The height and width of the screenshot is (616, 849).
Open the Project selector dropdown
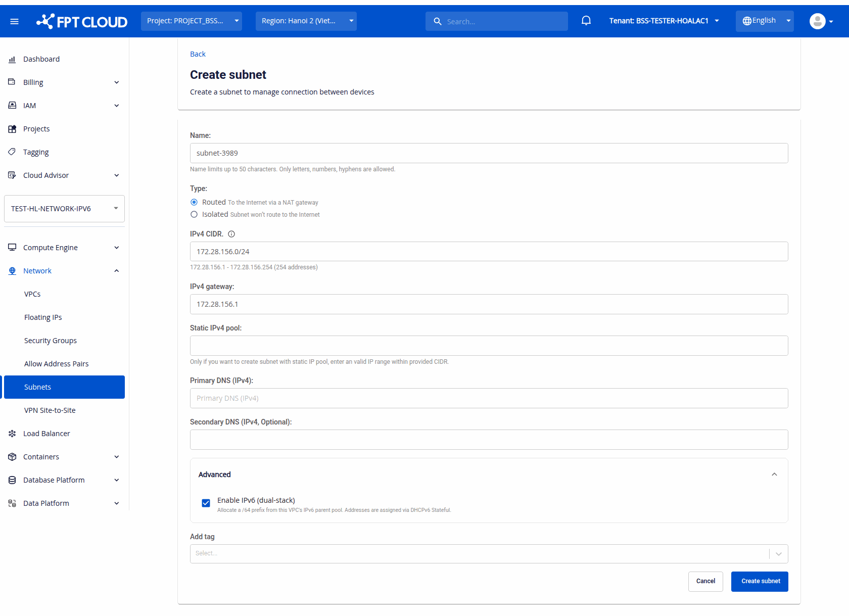[192, 21]
